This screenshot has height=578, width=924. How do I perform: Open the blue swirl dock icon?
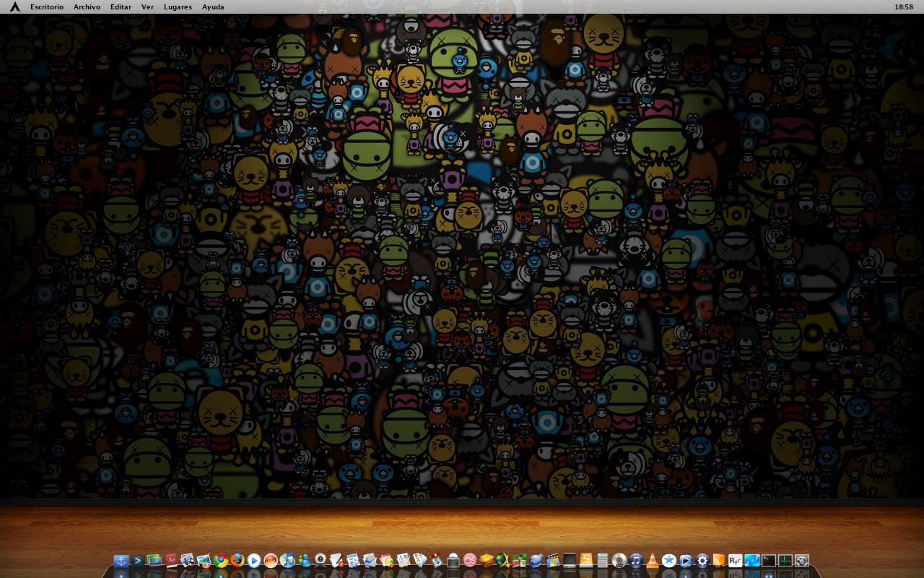click(x=752, y=561)
